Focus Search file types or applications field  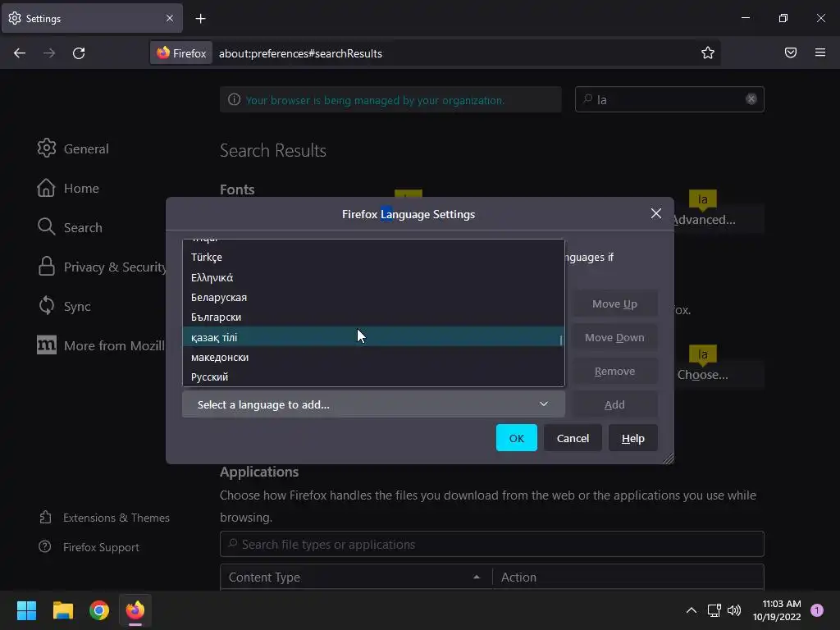[x=492, y=545]
